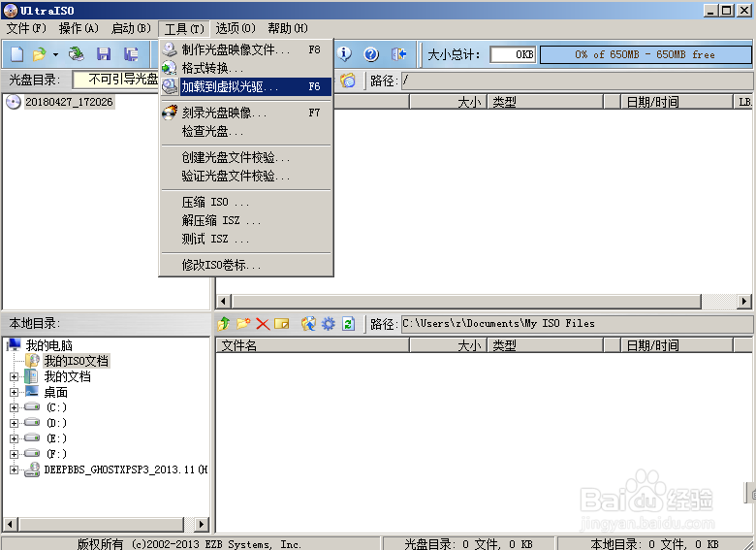Viewport: 756px width, 550px height.
Task: Click the New file toolbar icon
Action: tap(16, 54)
